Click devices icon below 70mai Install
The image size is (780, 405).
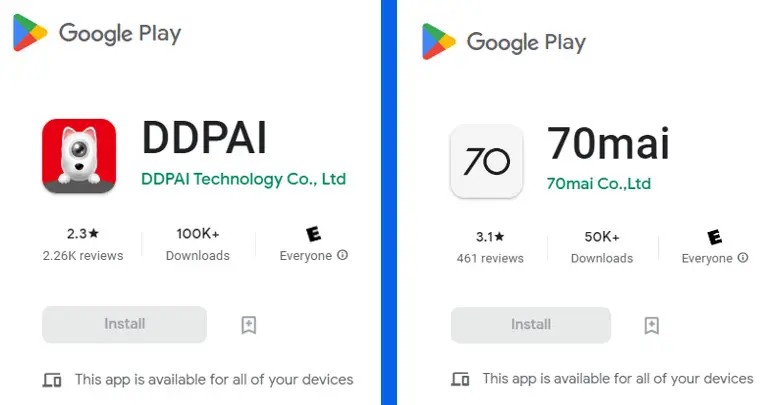[460, 379]
